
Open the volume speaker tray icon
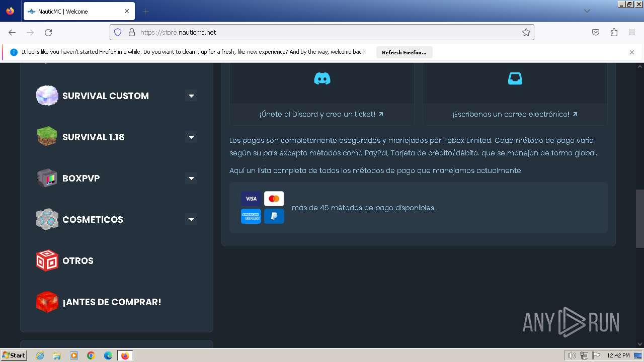tap(572, 355)
